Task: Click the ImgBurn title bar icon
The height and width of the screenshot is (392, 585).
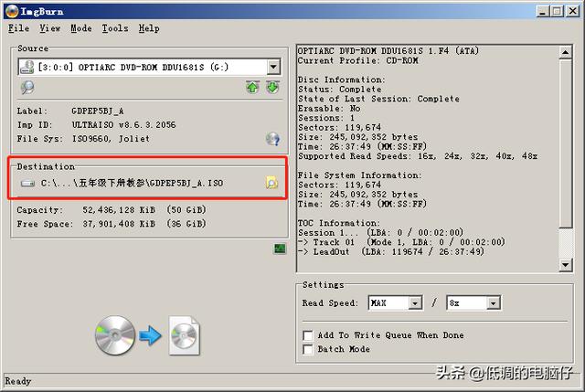Action: (11, 10)
